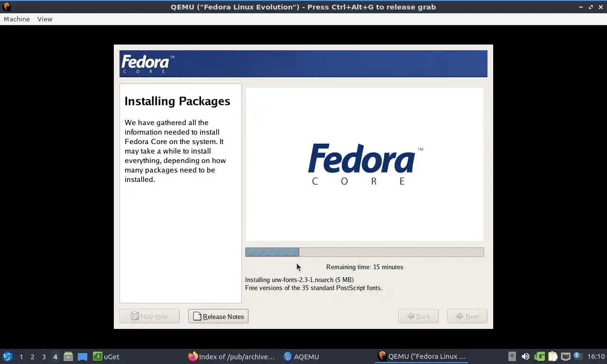
Task: Click the installation progress bar
Action: [364, 252]
